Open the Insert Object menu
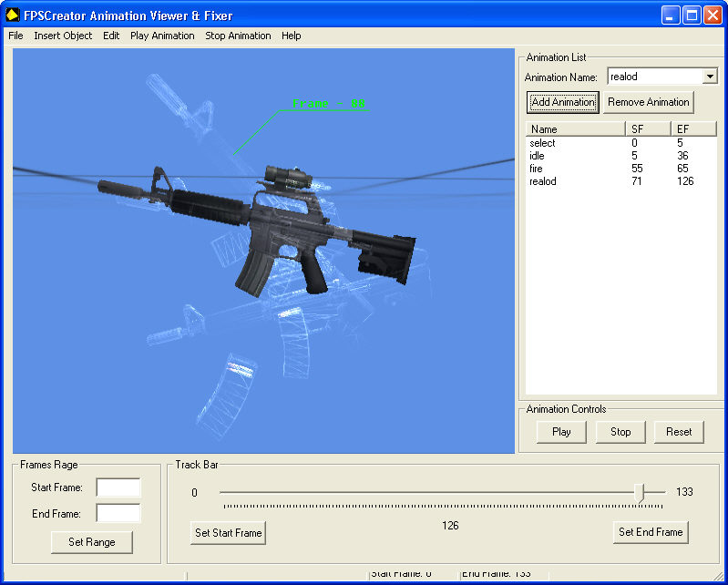728x585 pixels. [x=63, y=36]
